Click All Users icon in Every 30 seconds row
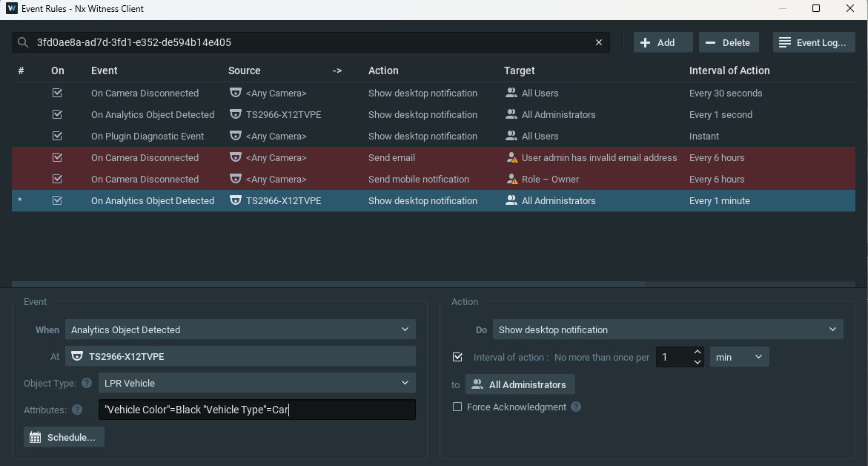The width and height of the screenshot is (868, 466). [x=511, y=93]
